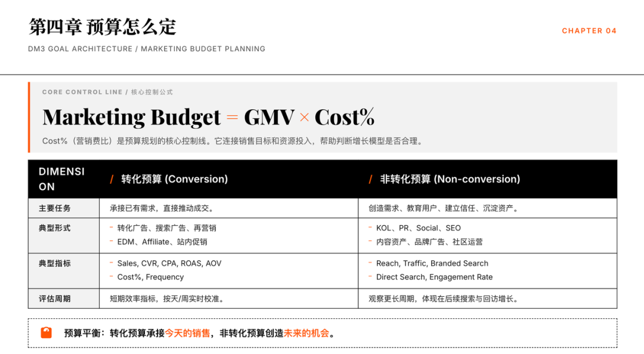This screenshot has height=354, width=644.
Task: Select the formula Marketing Budget = GMV × Cost%
Action: (x=209, y=117)
